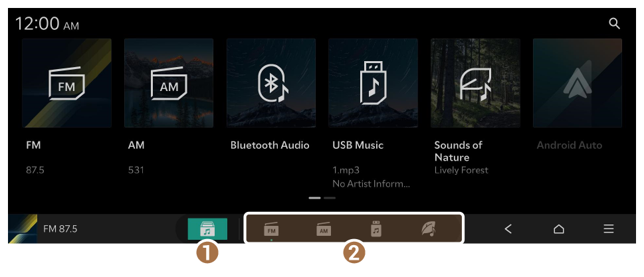Go to the home screen icon

(558, 229)
